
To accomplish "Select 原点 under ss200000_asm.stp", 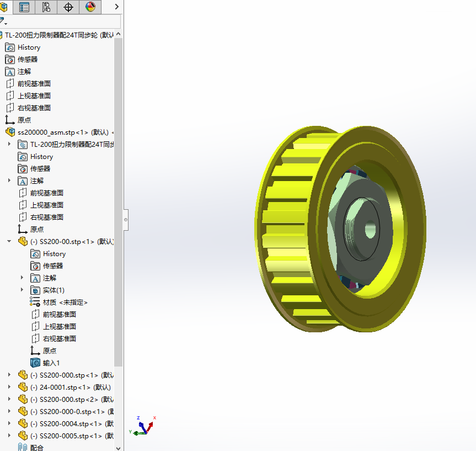I will pyautogui.click(x=31, y=230).
